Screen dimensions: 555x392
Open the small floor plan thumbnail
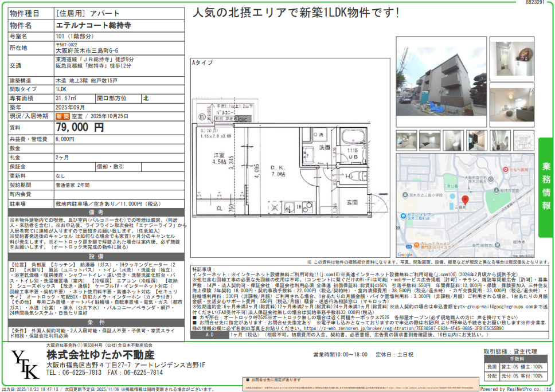523,140
